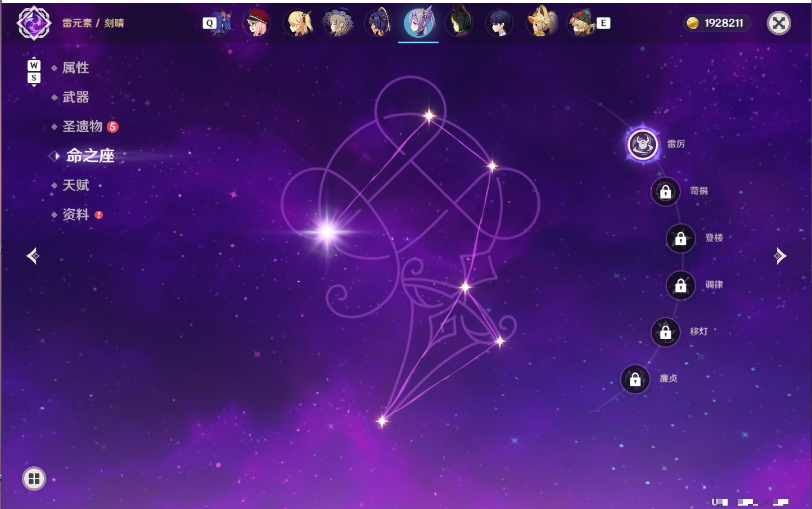Go to previous character with left arrow
The height and width of the screenshot is (509, 812).
pos(33,256)
